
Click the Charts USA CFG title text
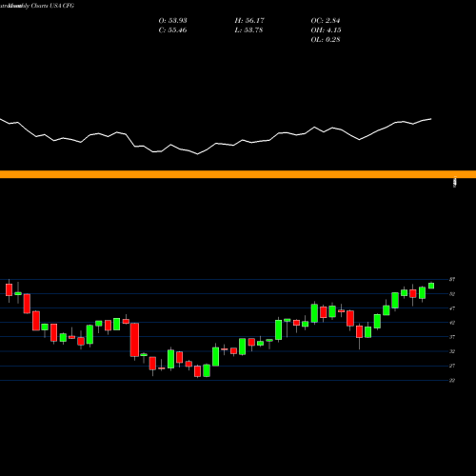52,6
